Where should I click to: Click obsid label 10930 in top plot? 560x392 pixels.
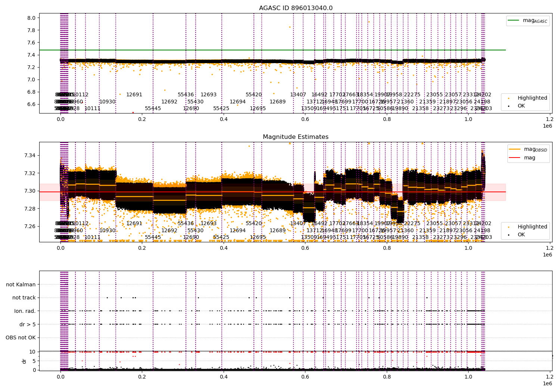(x=108, y=102)
